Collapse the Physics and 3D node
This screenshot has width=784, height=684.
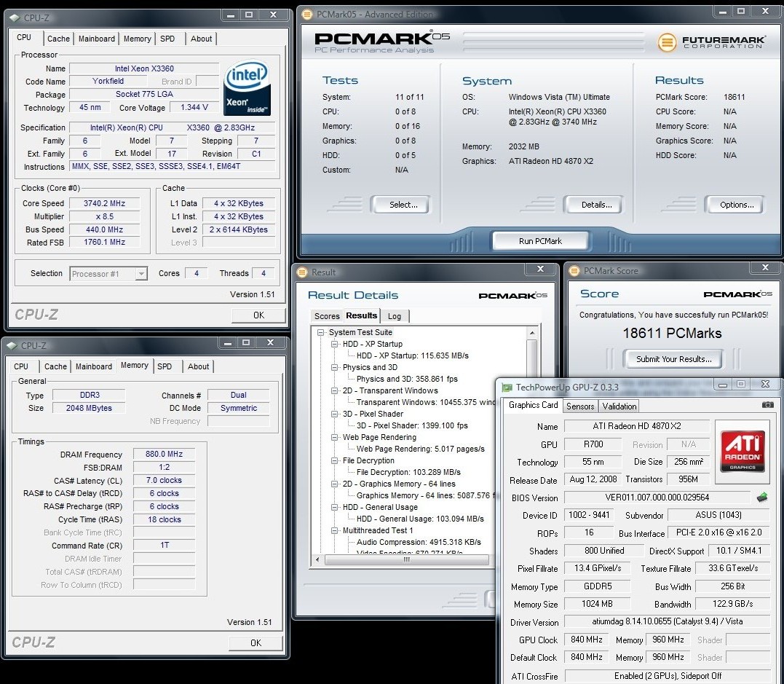pyautogui.click(x=335, y=367)
